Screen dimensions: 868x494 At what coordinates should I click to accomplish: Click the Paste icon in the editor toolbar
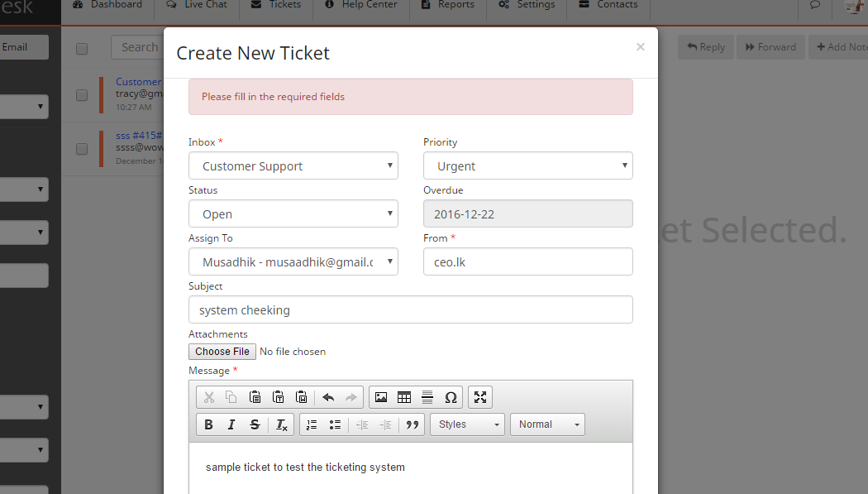(255, 397)
